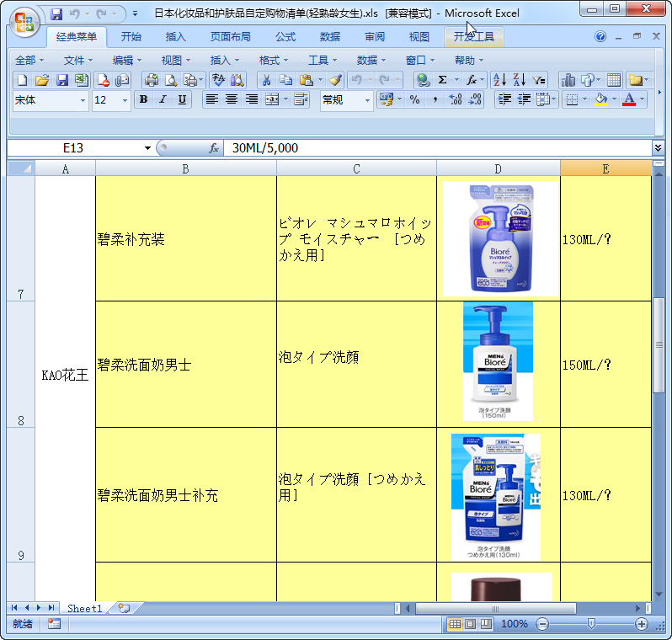Switch to the 公式 ribbon tab
This screenshot has height=640, width=672.
pos(285,37)
